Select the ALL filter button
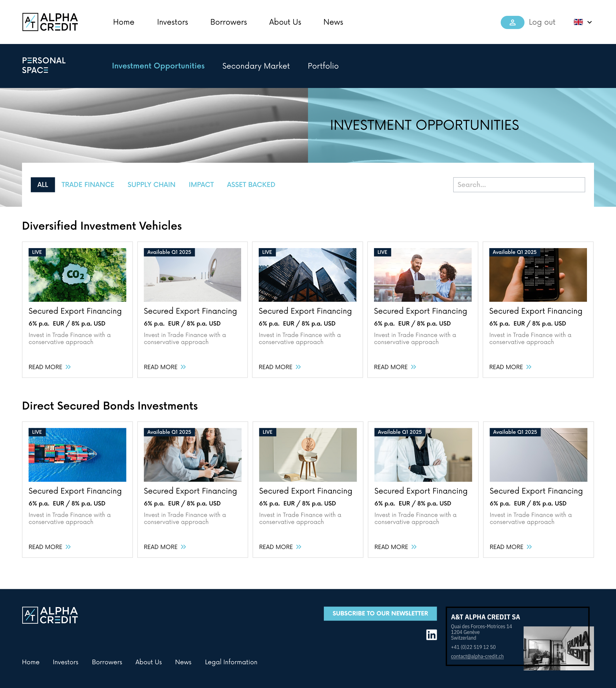 pyautogui.click(x=43, y=185)
